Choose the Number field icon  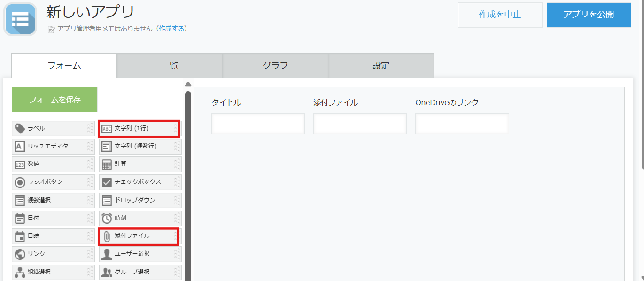pos(20,164)
